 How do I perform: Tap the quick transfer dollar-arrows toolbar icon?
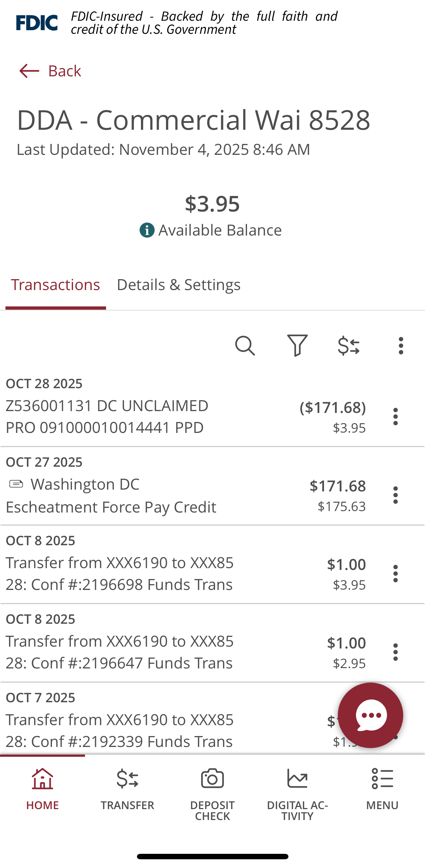click(x=348, y=345)
